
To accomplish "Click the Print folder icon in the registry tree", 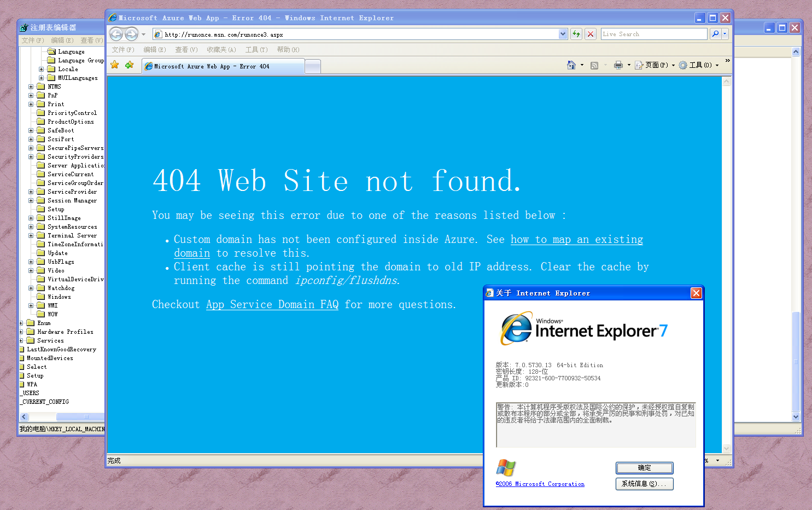I will tap(41, 104).
